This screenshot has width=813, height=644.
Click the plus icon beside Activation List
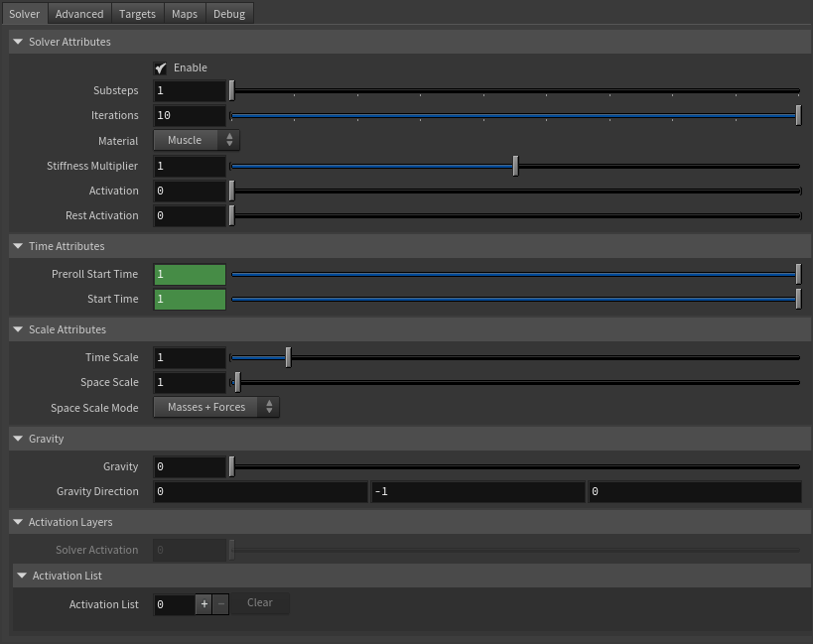(x=203, y=603)
